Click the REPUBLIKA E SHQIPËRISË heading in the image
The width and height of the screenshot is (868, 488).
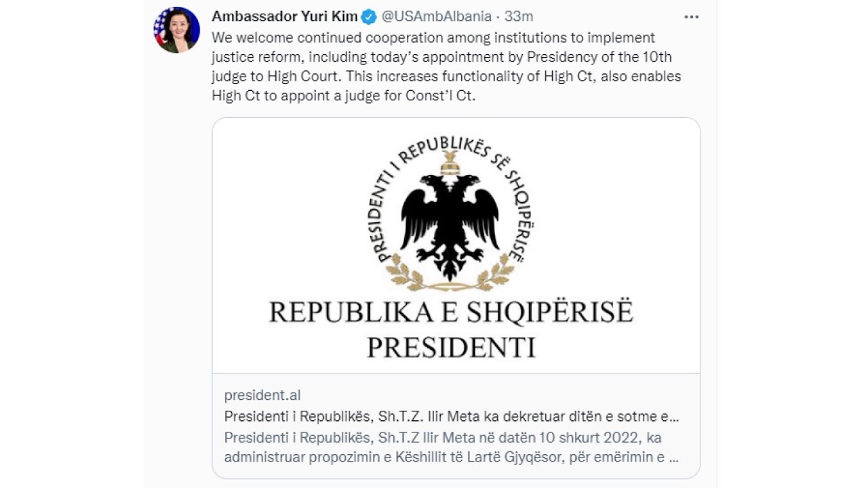(451, 312)
